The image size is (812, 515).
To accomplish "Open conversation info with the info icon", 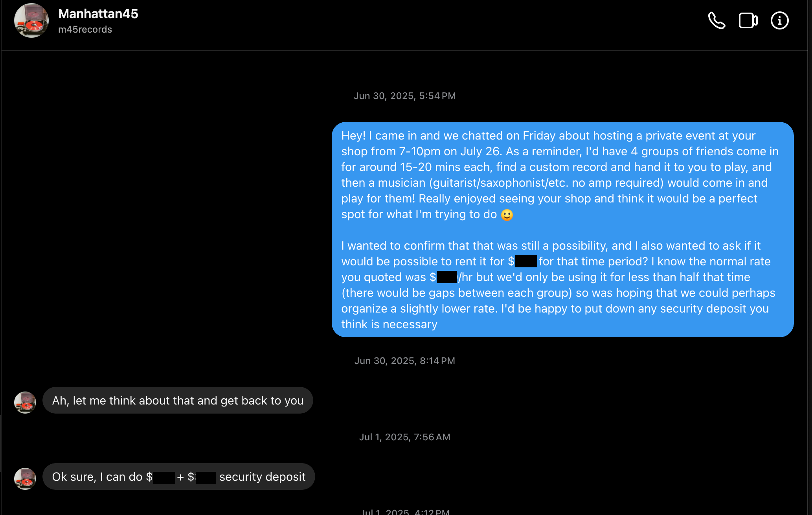I will point(779,20).
